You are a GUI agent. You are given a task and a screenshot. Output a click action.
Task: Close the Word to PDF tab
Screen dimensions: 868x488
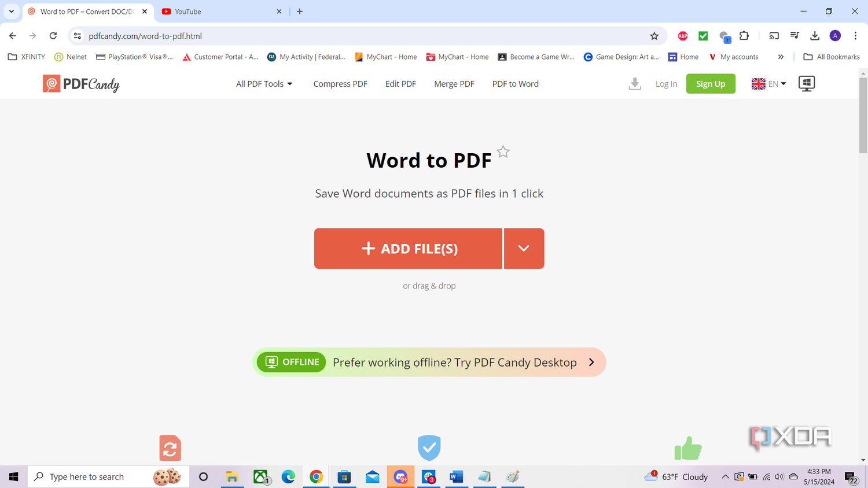click(x=145, y=12)
